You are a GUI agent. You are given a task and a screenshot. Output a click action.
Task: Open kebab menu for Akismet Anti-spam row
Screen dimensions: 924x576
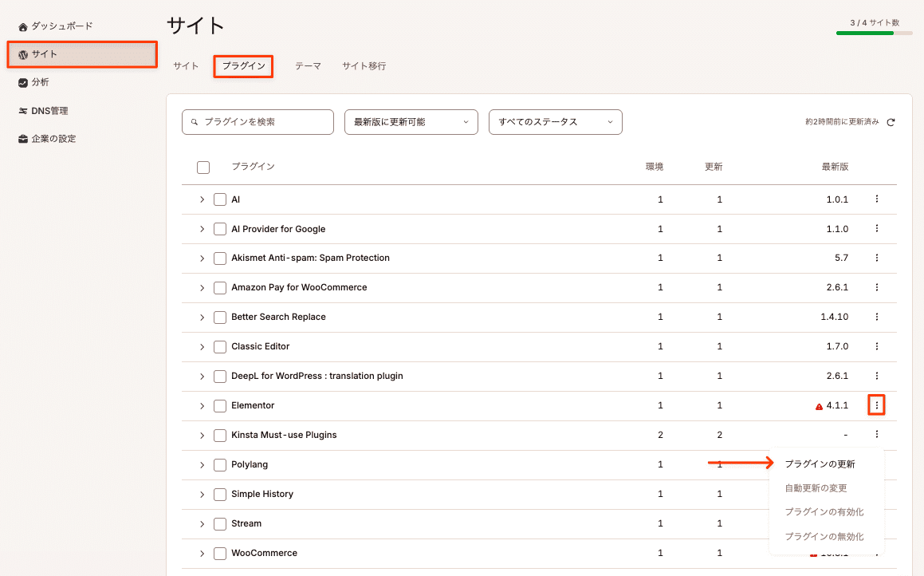(x=877, y=258)
